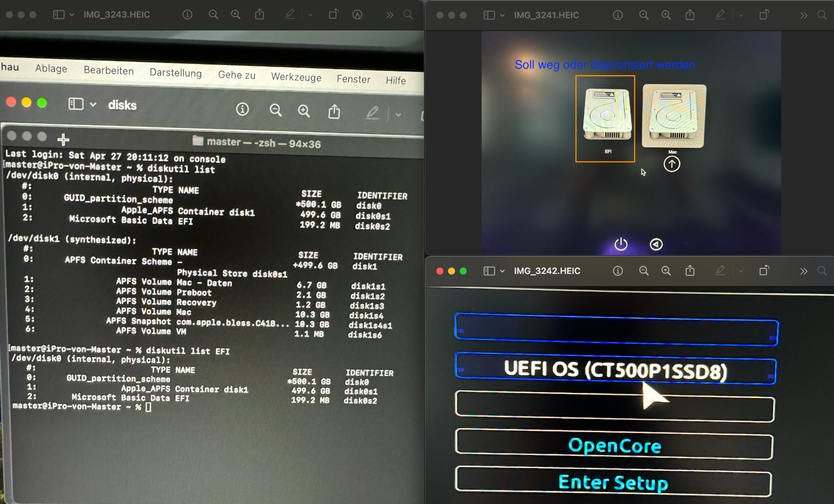Zoom out in the IMG_3242.HEIC window
834x504 pixels.
click(644, 271)
